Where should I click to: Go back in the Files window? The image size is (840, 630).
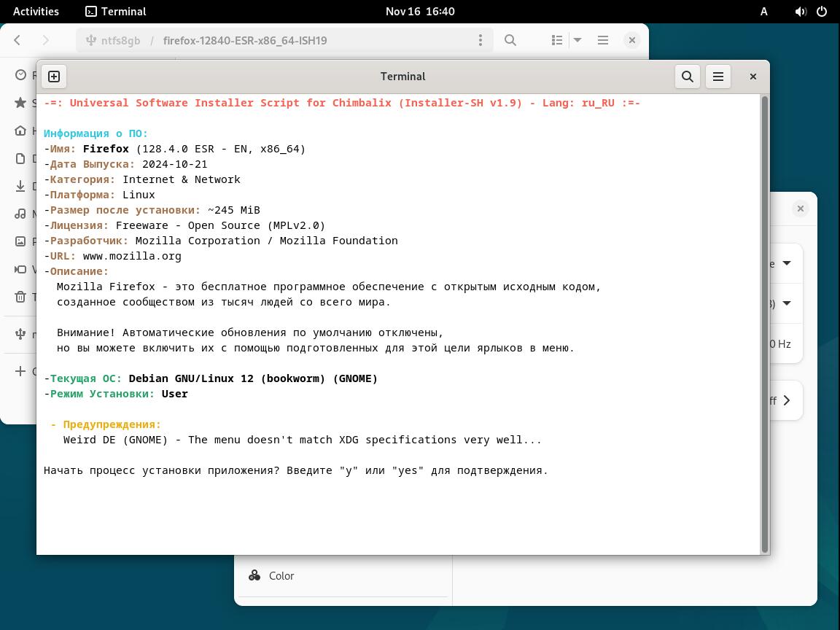17,40
